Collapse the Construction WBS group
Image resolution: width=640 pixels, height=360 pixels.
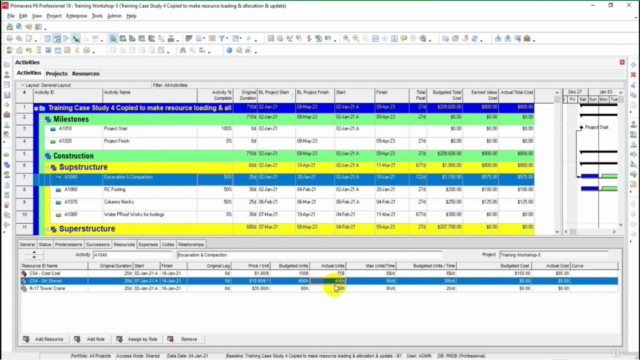click(x=42, y=156)
